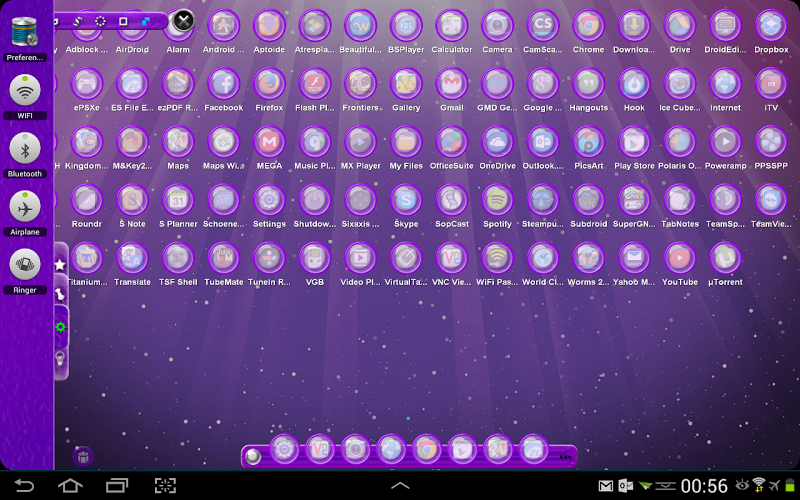Image resolution: width=800 pixels, height=500 pixels.
Task: Launch the Firefox browser
Action: click(x=269, y=83)
